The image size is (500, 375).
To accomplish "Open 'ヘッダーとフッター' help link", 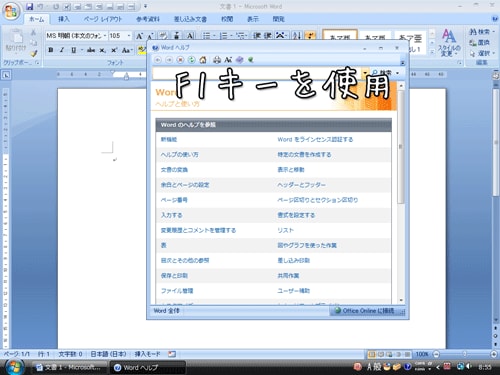I will click(301, 185).
